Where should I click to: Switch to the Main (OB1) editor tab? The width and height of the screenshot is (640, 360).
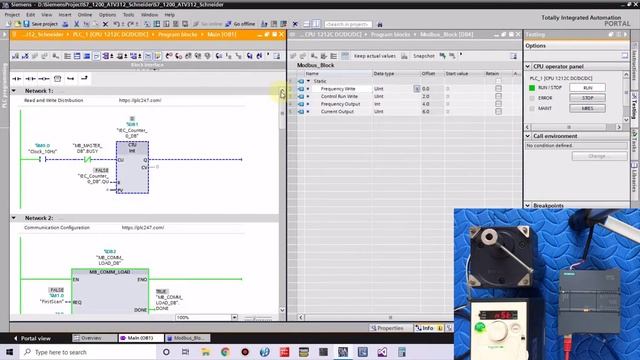141,338
